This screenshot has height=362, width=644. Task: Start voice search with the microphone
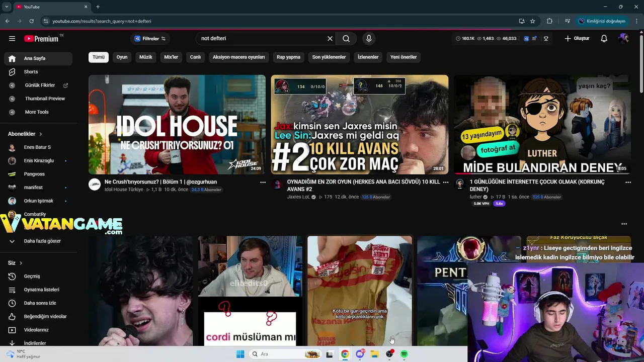(x=369, y=39)
